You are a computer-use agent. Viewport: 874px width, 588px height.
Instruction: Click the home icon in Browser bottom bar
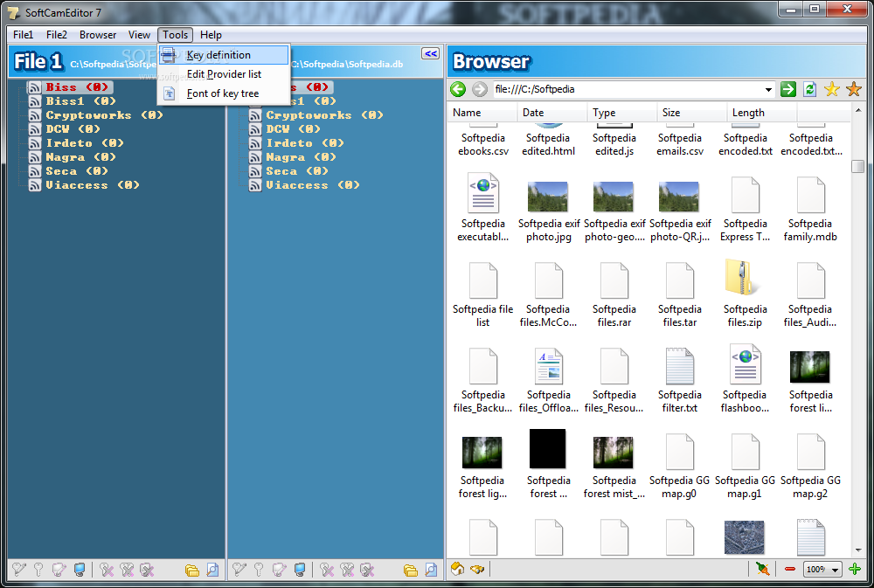pos(457,569)
